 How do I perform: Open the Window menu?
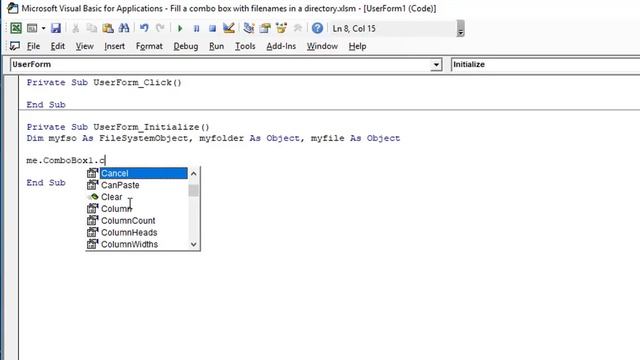[322, 46]
